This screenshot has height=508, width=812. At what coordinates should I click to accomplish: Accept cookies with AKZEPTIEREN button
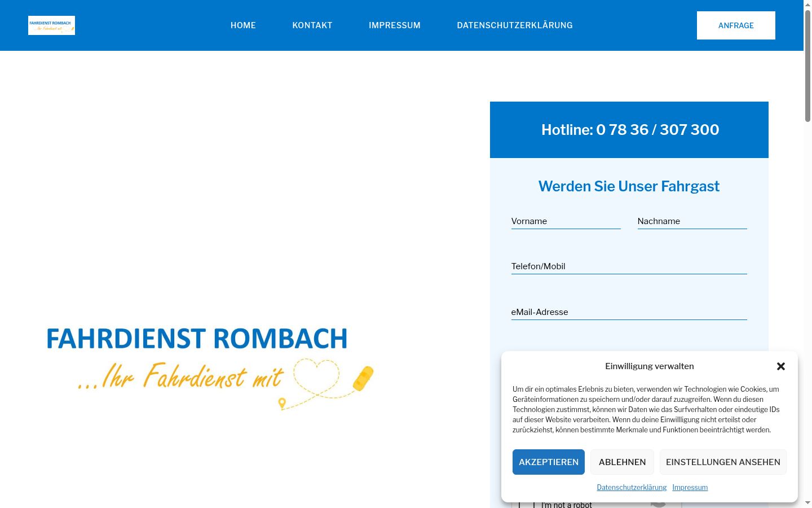[x=549, y=462]
